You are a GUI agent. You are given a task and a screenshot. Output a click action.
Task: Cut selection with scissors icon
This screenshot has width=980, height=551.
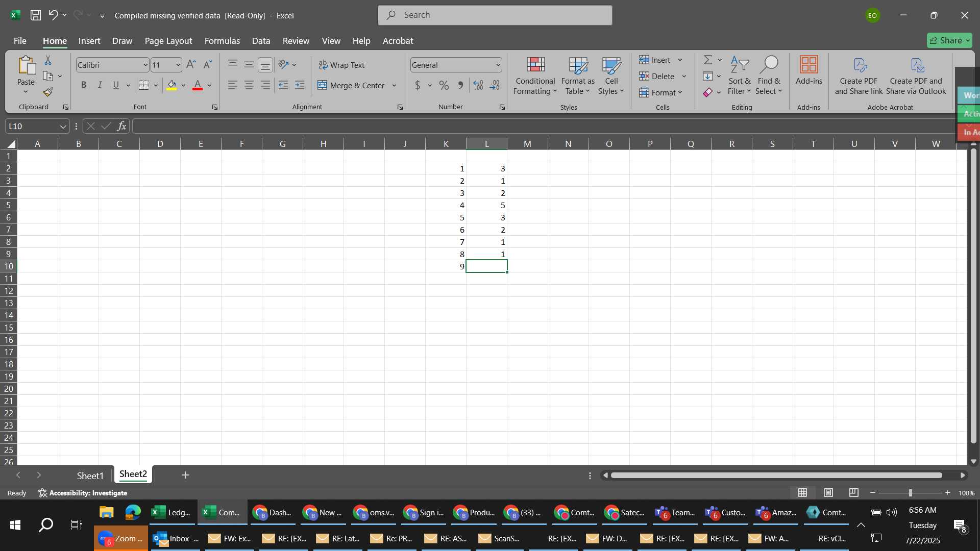(x=48, y=60)
